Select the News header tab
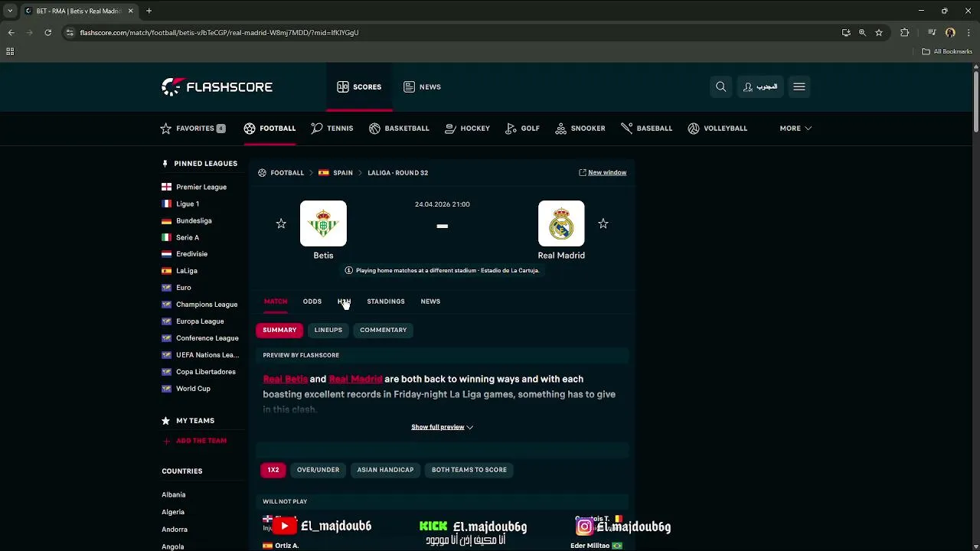This screenshot has width=980, height=551. point(422,86)
